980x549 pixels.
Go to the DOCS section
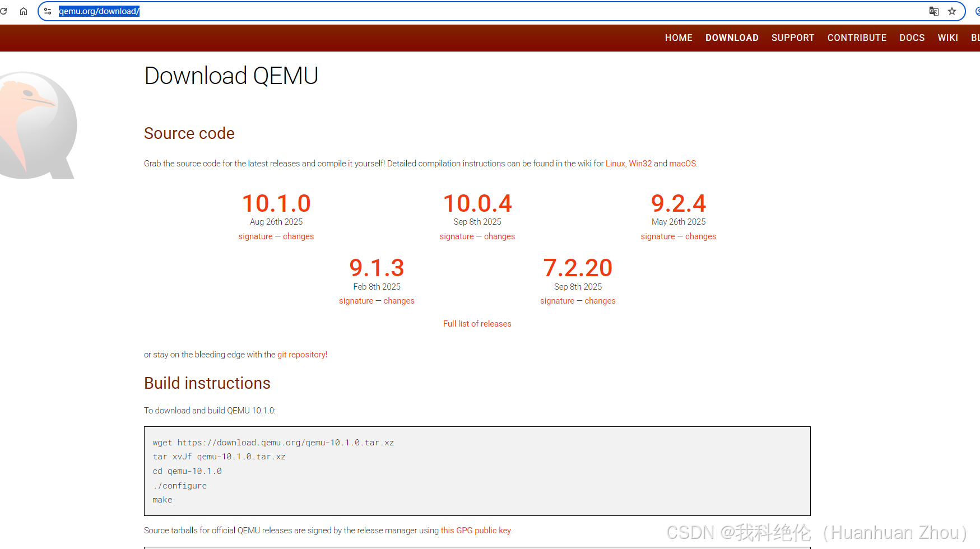coord(912,38)
